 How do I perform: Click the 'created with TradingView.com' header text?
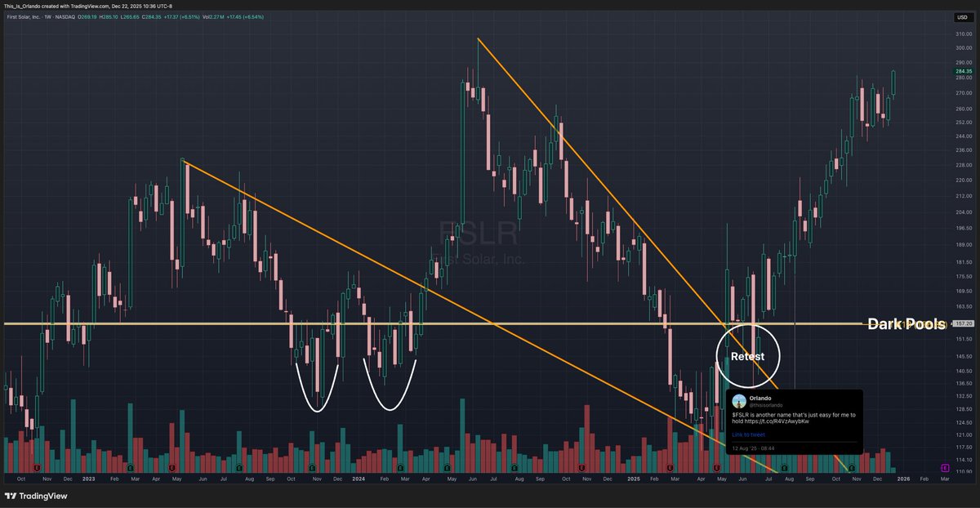pos(76,6)
